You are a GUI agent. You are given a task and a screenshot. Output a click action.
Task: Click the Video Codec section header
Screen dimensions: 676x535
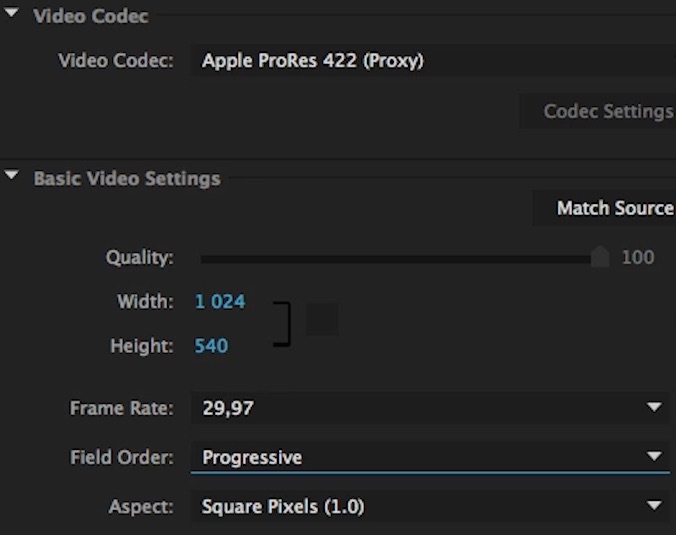click(x=90, y=17)
